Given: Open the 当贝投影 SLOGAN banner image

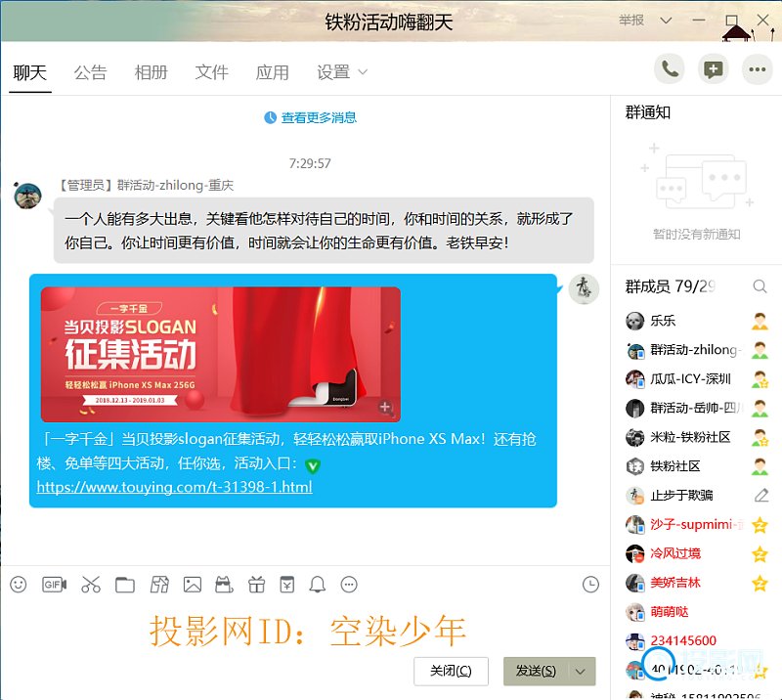Looking at the screenshot, I should [x=221, y=354].
